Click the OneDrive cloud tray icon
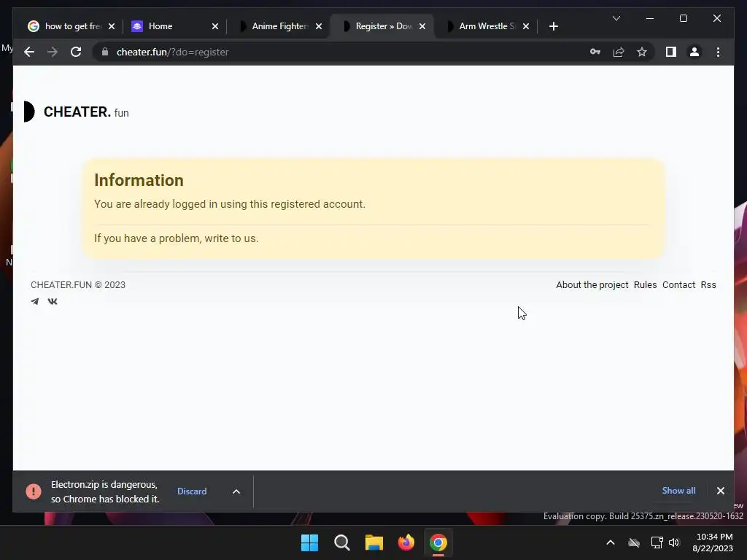 (x=634, y=542)
